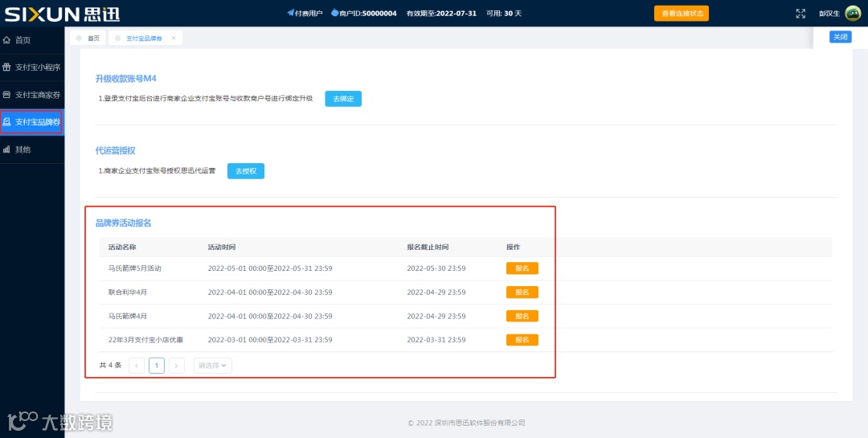The height and width of the screenshot is (438, 868).
Task: Click the 其他 bar chart icon
Action: [x=6, y=149]
